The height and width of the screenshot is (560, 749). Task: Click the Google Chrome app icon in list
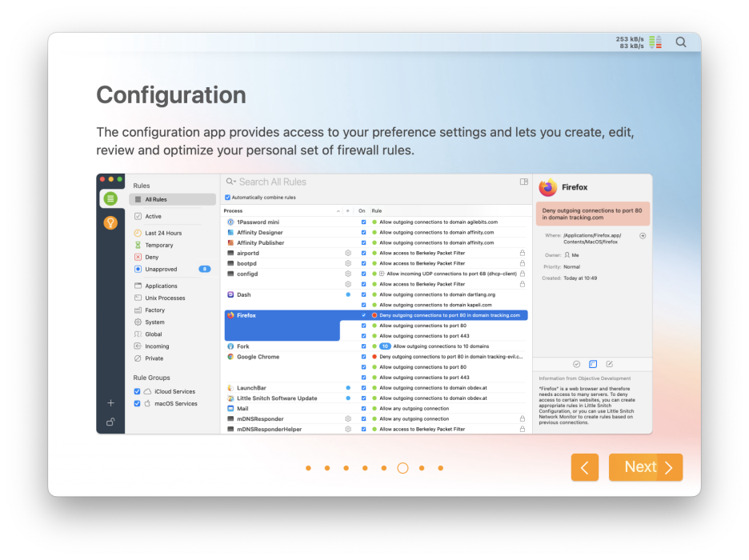pos(230,357)
